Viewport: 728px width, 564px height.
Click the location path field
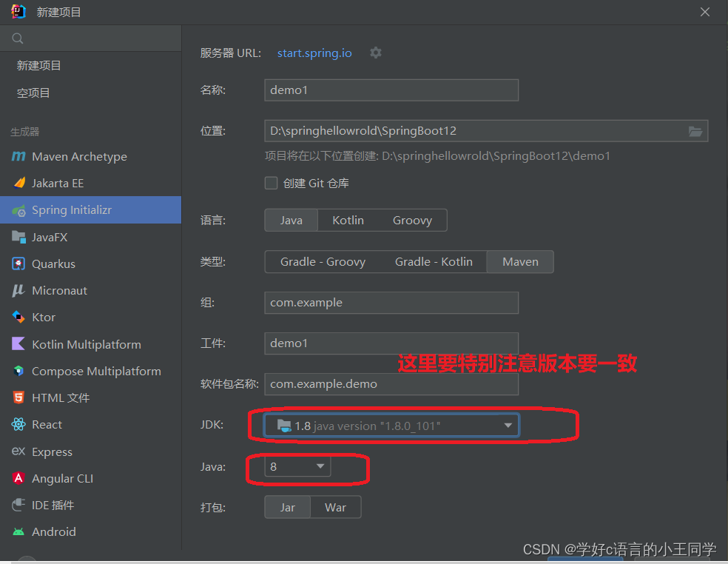click(x=486, y=131)
